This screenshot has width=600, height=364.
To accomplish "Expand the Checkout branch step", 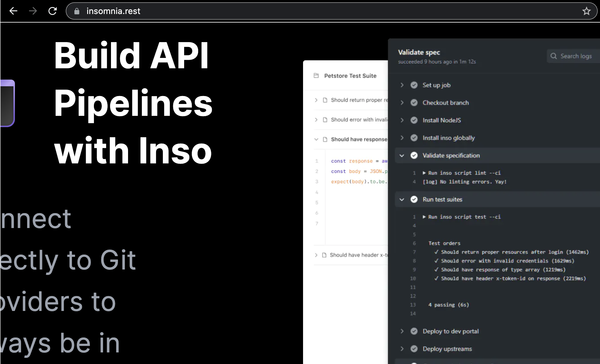I will tap(402, 103).
